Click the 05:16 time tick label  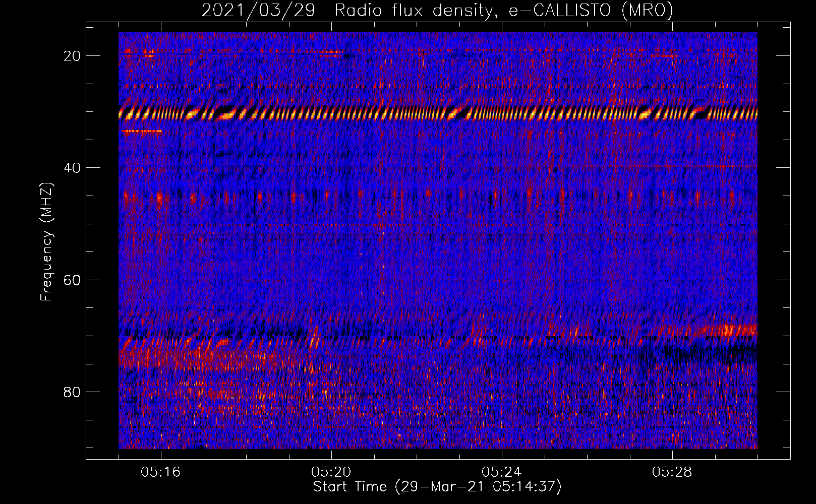[x=161, y=472]
